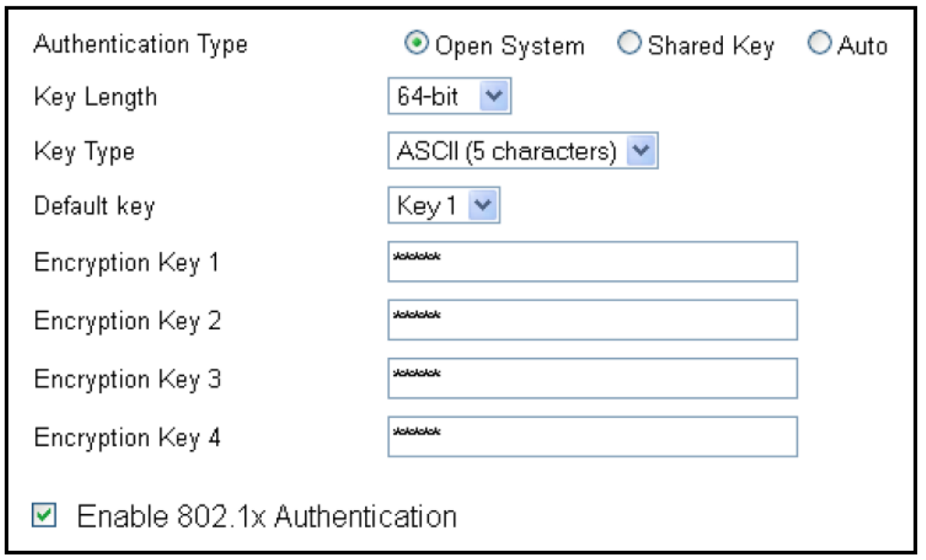Click into the Encryption Key 2 field
Screen dimensions: 926x560
click(x=592, y=319)
